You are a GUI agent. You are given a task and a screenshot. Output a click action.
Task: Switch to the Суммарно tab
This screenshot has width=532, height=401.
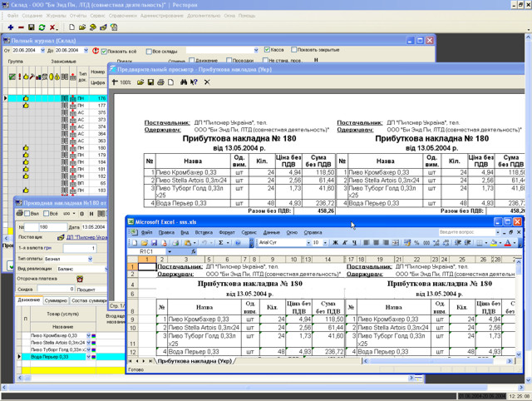click(x=56, y=300)
